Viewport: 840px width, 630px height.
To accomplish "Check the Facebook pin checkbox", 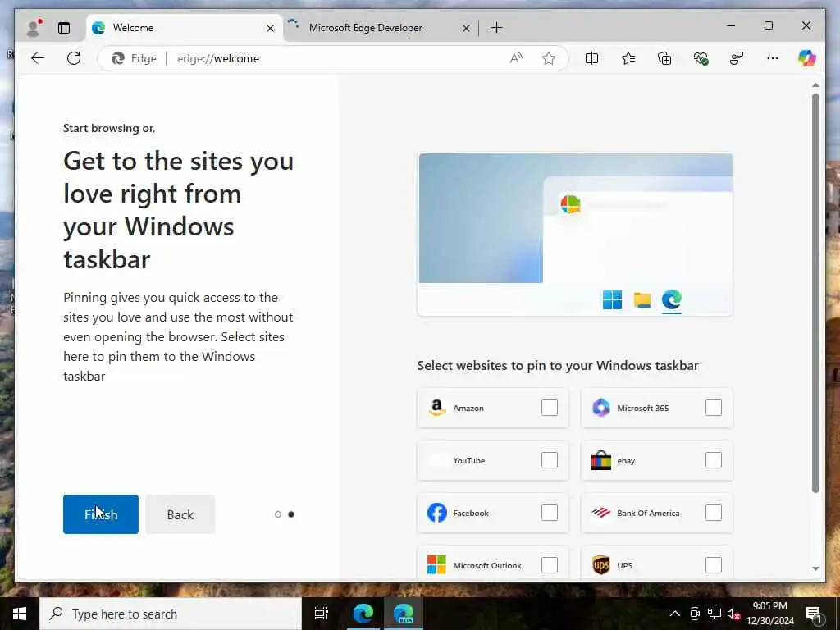I will (549, 513).
